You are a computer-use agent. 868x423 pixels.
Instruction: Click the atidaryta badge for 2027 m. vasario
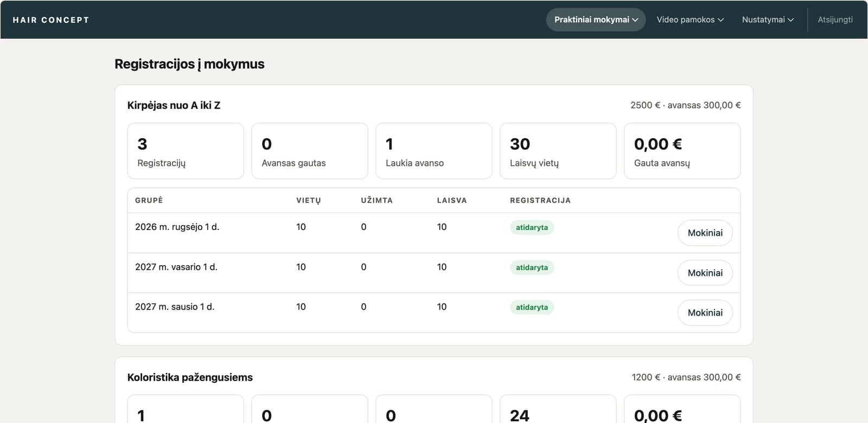point(532,267)
